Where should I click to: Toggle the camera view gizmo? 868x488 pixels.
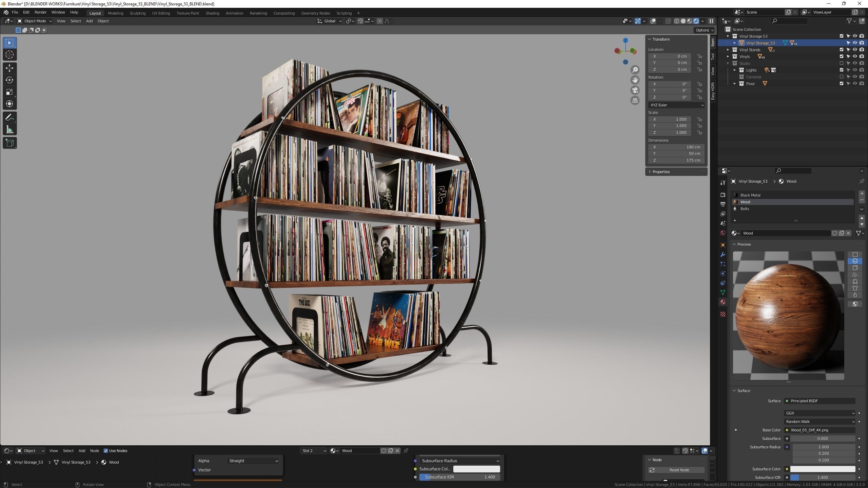635,90
